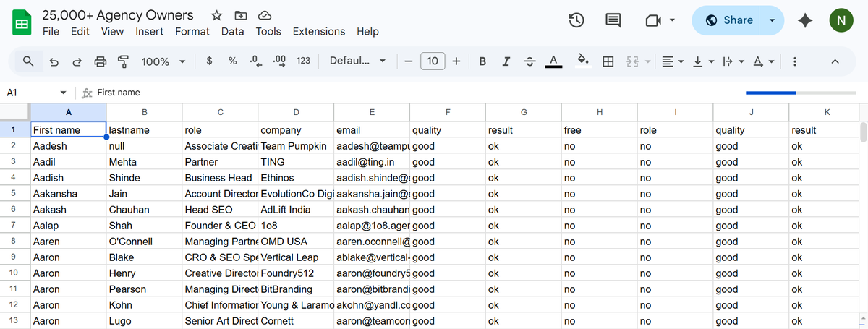
Task: Format as percent
Action: tap(232, 61)
